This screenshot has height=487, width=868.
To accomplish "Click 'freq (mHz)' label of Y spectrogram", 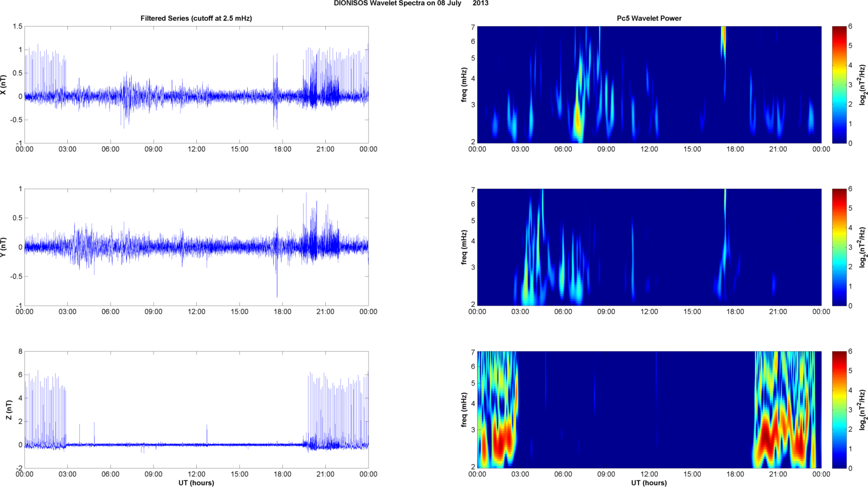I will 465,247.
